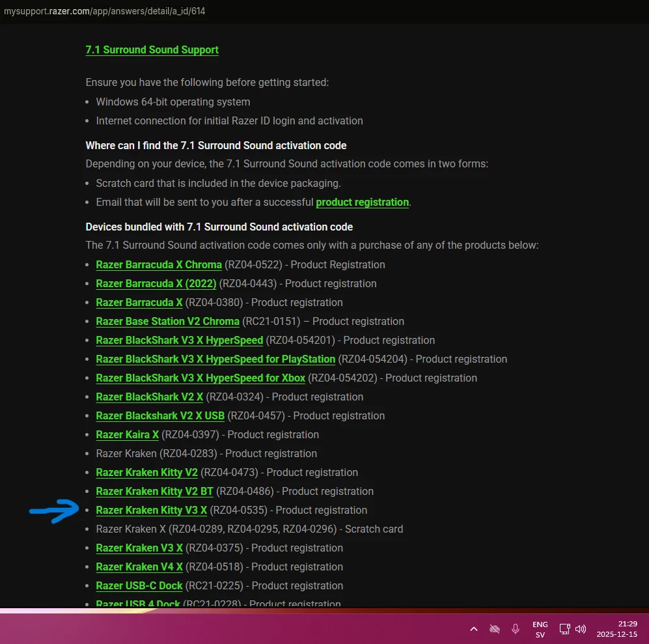Click 'Devices bundled with 7.1 Surround Sound activation code' heading
This screenshot has height=644, width=649.
[219, 227]
